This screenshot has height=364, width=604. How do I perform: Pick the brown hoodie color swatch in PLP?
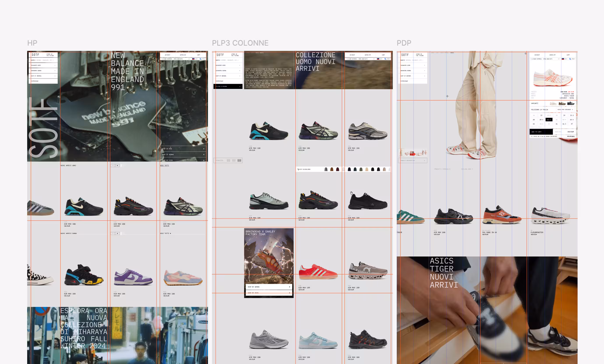click(332, 169)
